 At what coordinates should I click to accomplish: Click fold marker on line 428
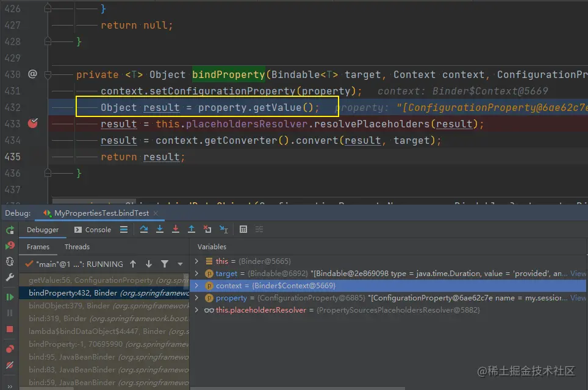pos(48,41)
